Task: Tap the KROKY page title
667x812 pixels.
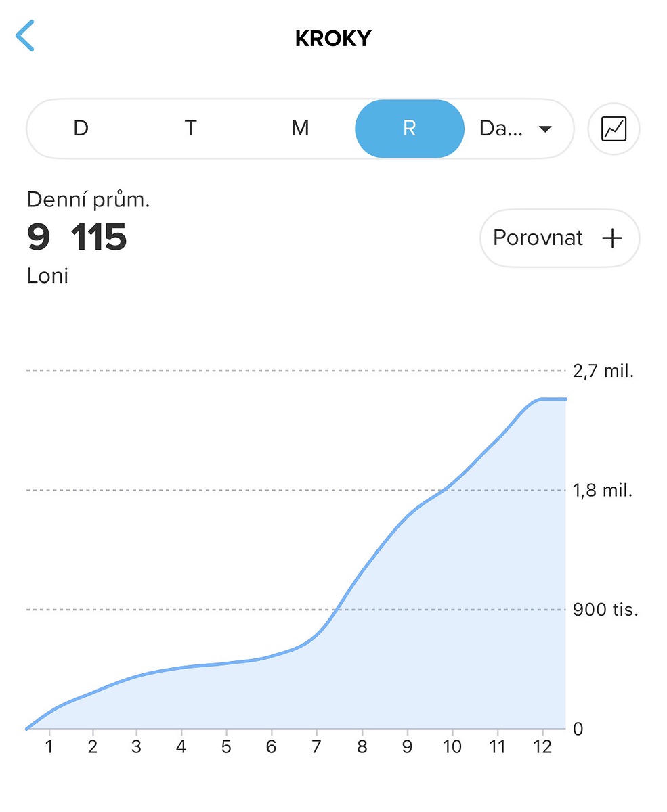Action: (x=333, y=39)
